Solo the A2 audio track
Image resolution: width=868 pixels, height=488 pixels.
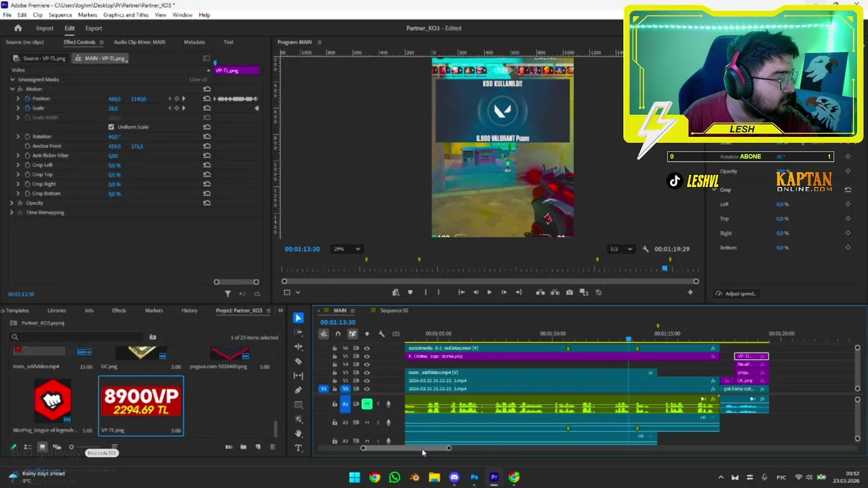click(378, 422)
